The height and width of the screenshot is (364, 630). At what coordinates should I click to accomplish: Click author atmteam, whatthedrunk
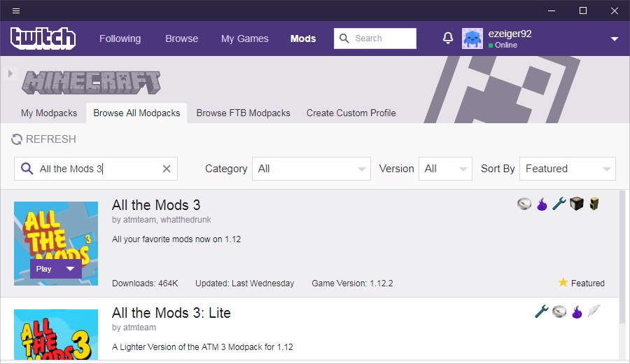162,220
